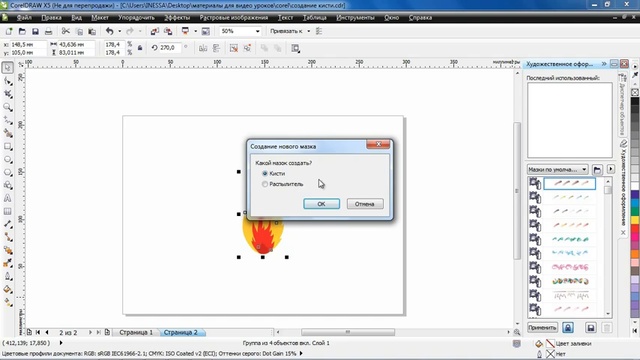This screenshot has height=360, width=640.
Task: Select the Кисти radio button
Action: (x=265, y=173)
